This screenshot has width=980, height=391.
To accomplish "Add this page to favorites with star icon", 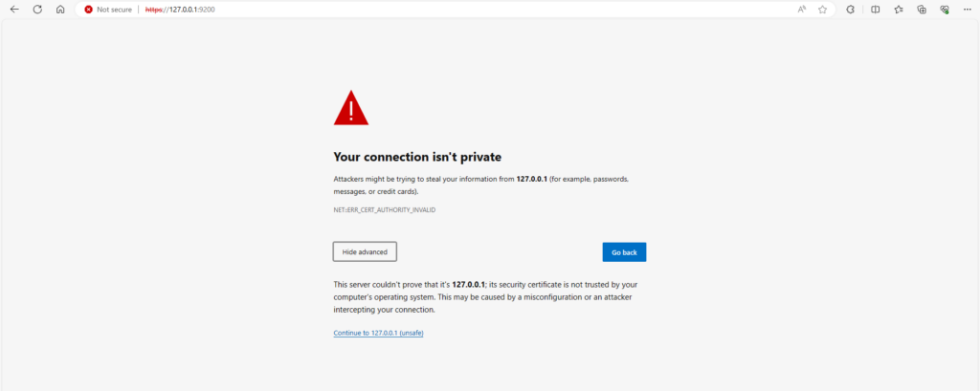I will pyautogui.click(x=822, y=10).
